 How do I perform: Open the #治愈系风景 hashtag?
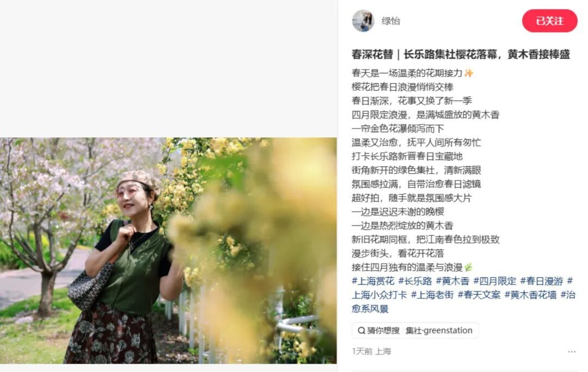(x=370, y=309)
